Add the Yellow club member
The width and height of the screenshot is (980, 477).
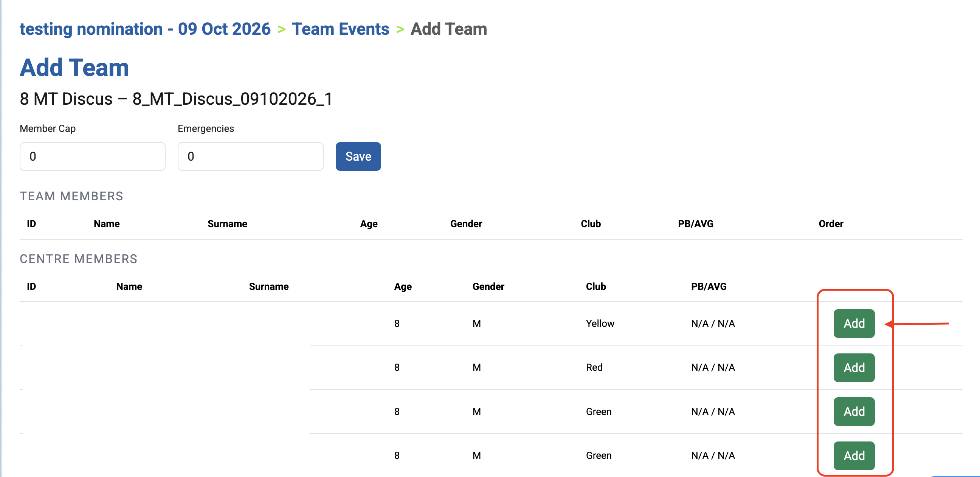tap(854, 323)
